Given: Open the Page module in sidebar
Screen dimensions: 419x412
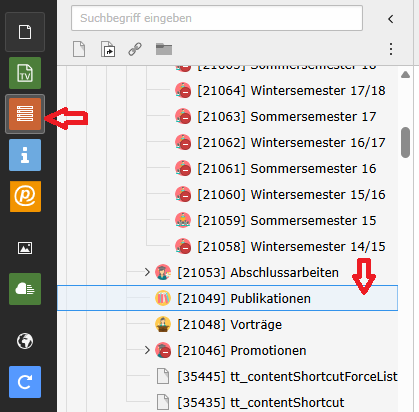Looking at the screenshot, I should pos(25,32).
